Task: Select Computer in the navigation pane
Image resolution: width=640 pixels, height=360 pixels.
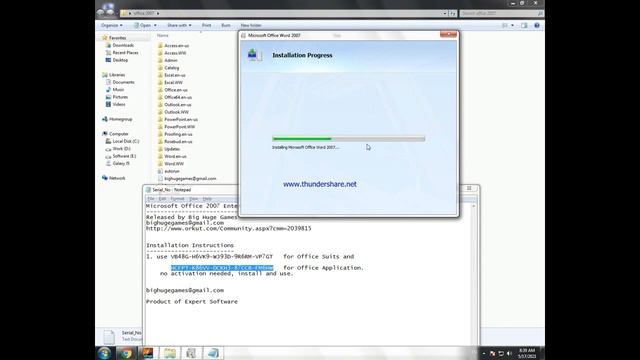Action: (118, 134)
